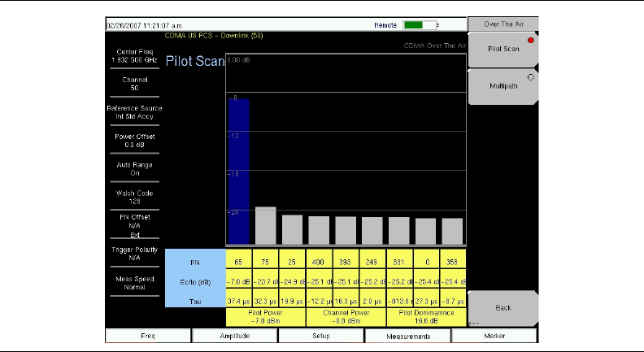Change the Meas Speed Normal setting
This screenshot has height=352, width=644.
tap(134, 283)
